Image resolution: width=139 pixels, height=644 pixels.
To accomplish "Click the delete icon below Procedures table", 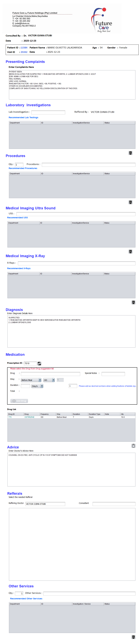I will (130, 202).
